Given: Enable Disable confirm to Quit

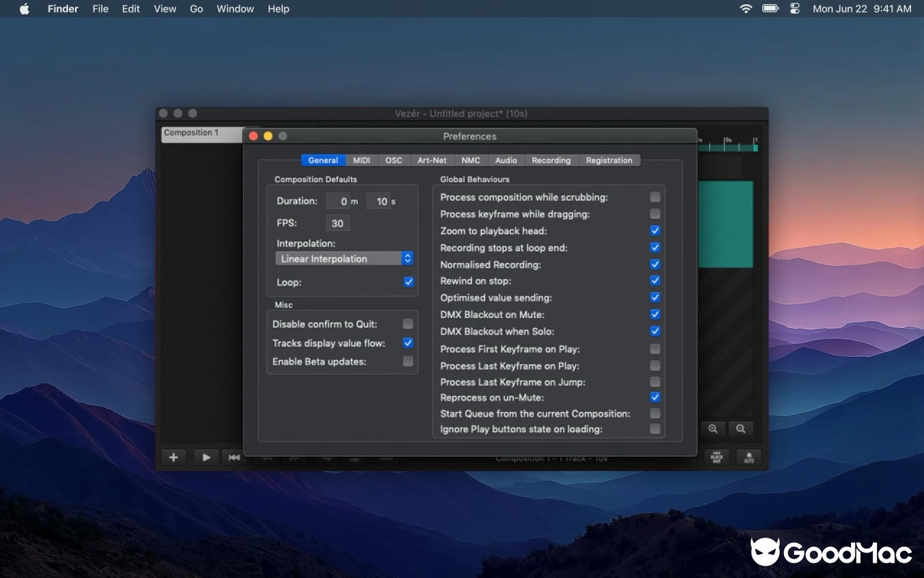Looking at the screenshot, I should [408, 324].
